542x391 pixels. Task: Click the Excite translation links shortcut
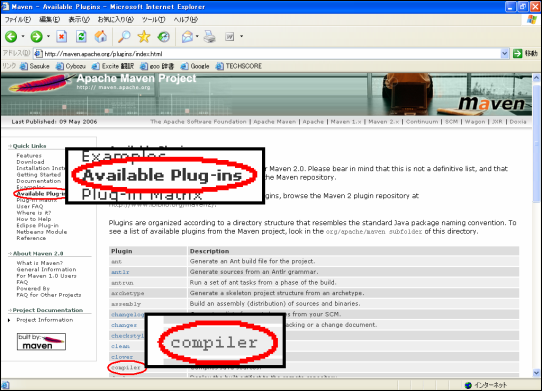(x=113, y=66)
